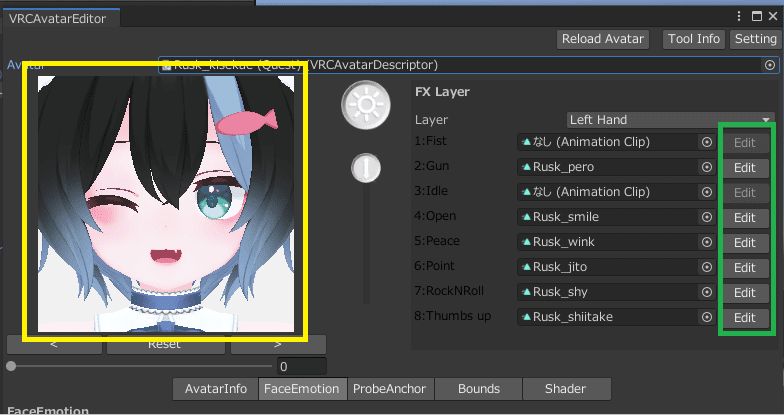This screenshot has height=415, width=784.
Task: Open Tool Info
Action: coord(694,39)
